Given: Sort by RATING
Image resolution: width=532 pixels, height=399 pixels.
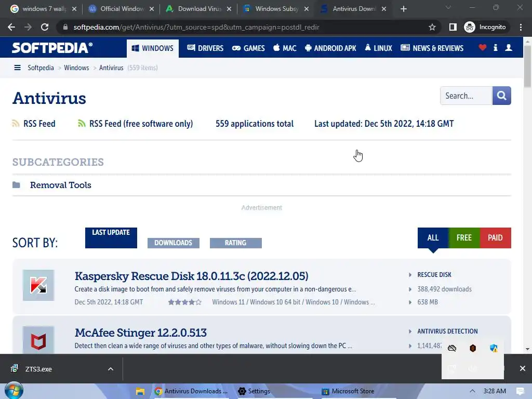Looking at the screenshot, I should point(236,243).
